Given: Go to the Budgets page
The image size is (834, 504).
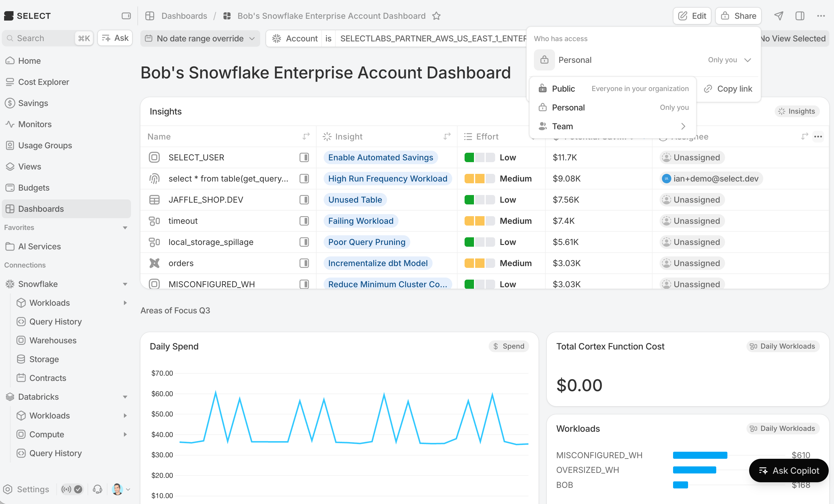Looking at the screenshot, I should (33, 187).
